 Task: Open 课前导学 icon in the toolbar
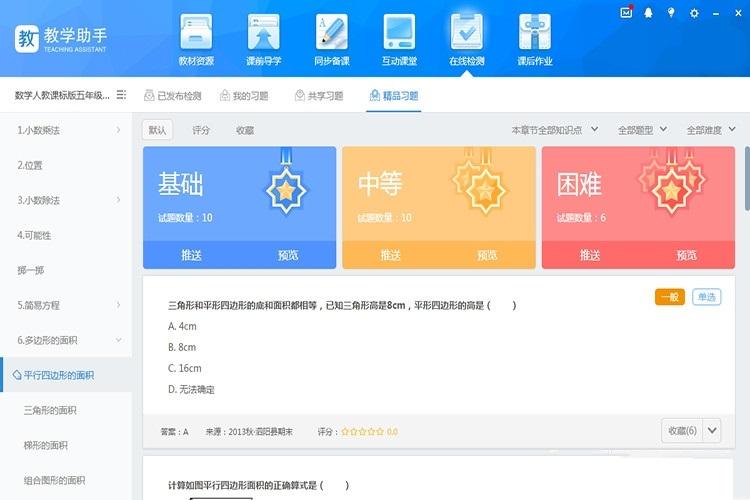point(264,40)
